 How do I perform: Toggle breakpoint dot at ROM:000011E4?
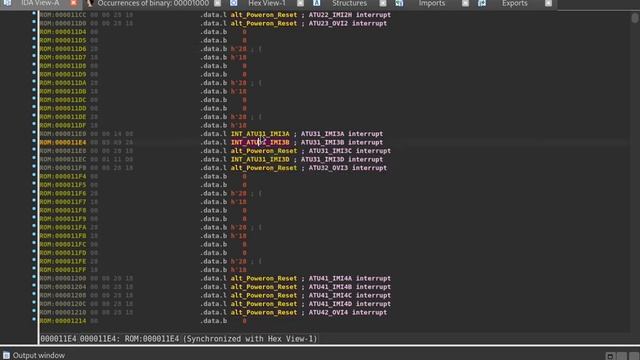(34, 141)
